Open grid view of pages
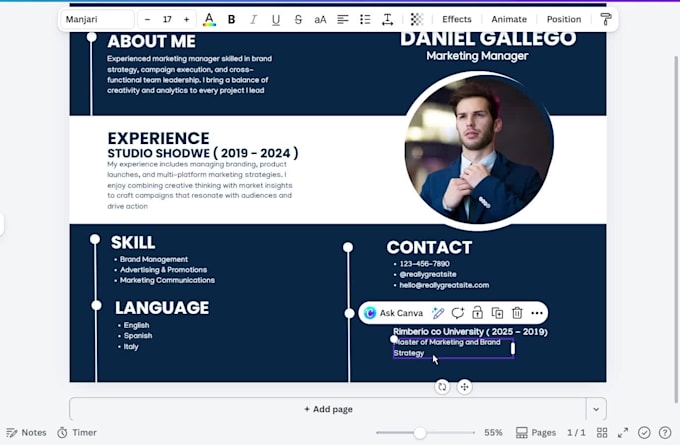The image size is (680, 445). 602,432
